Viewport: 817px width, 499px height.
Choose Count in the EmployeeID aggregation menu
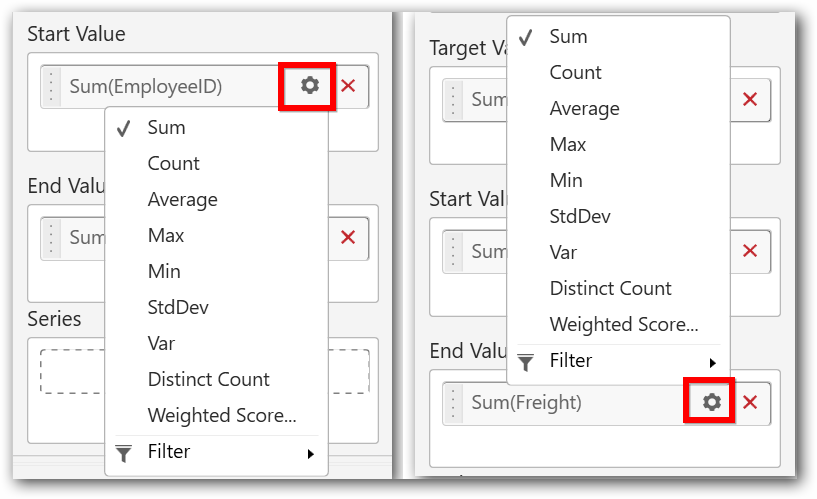[173, 163]
